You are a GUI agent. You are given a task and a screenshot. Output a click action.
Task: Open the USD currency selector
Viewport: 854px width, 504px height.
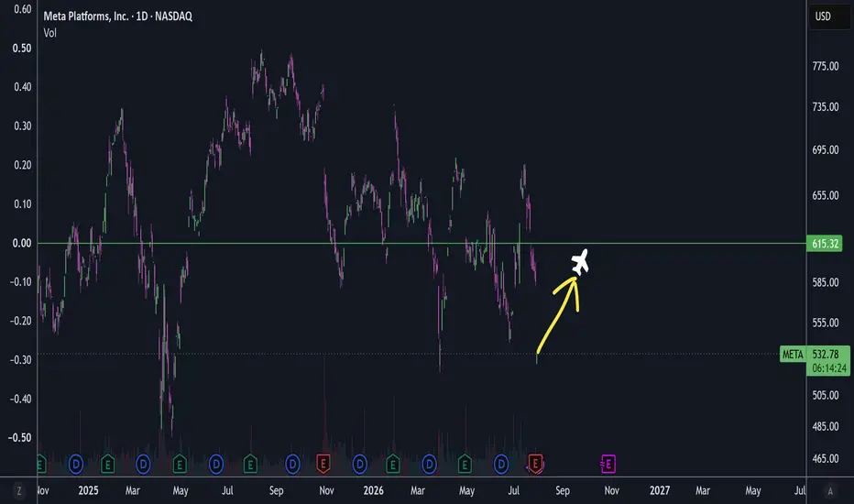pyautogui.click(x=829, y=16)
